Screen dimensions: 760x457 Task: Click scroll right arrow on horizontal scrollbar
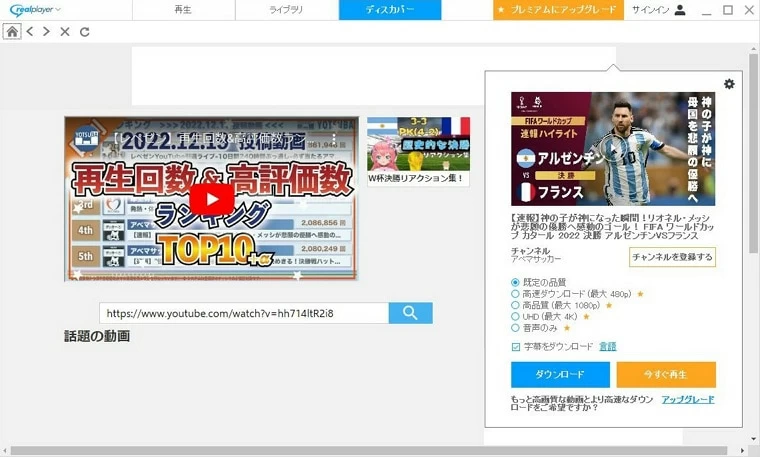point(742,451)
